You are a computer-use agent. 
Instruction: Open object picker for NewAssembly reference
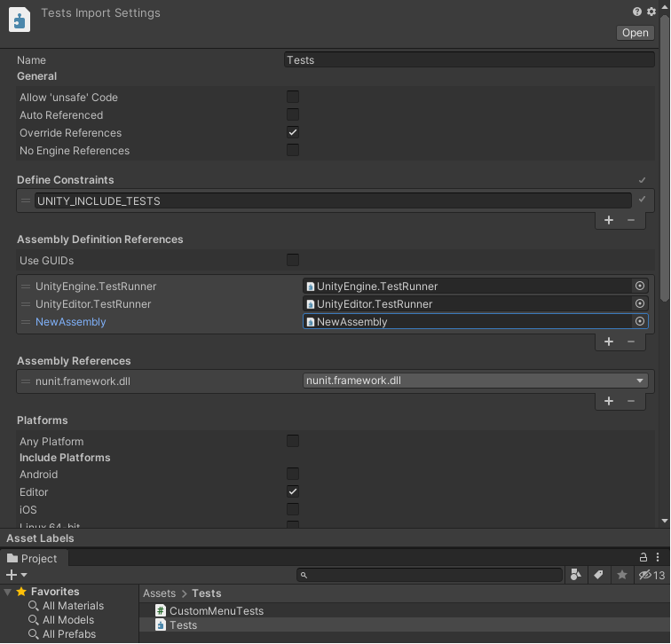(640, 322)
